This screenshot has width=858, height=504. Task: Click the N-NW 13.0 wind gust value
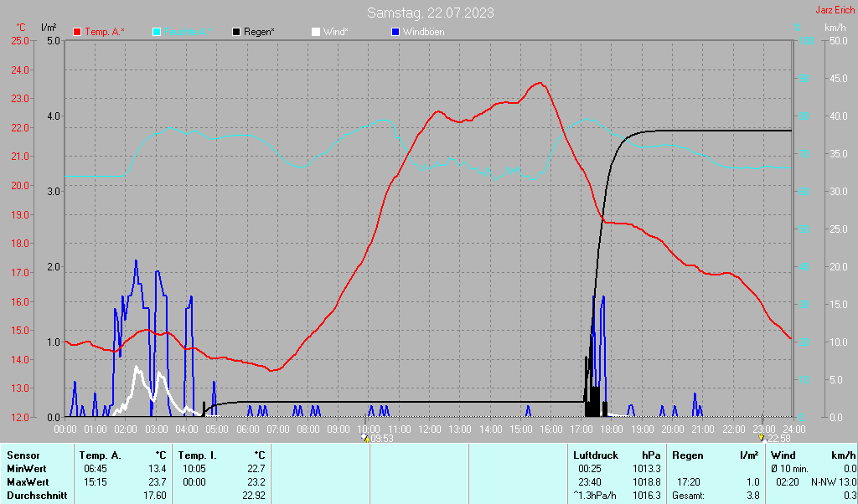point(834,483)
